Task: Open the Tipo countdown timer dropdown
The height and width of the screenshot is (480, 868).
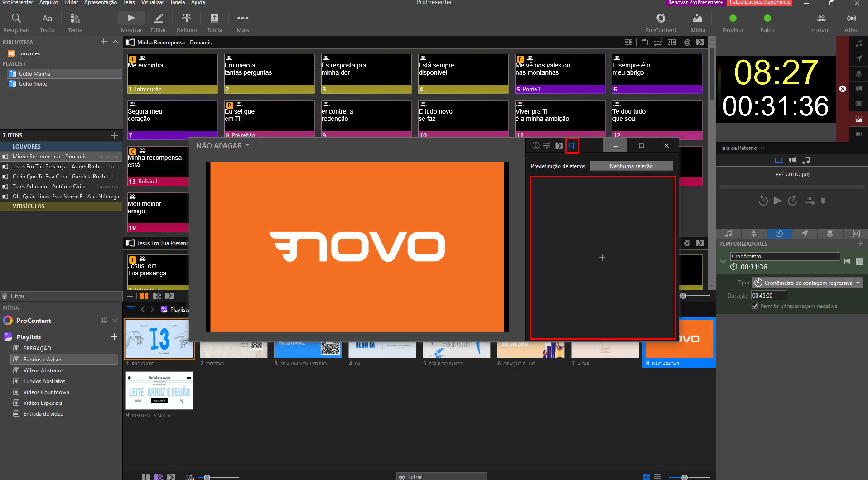Action: [807, 283]
